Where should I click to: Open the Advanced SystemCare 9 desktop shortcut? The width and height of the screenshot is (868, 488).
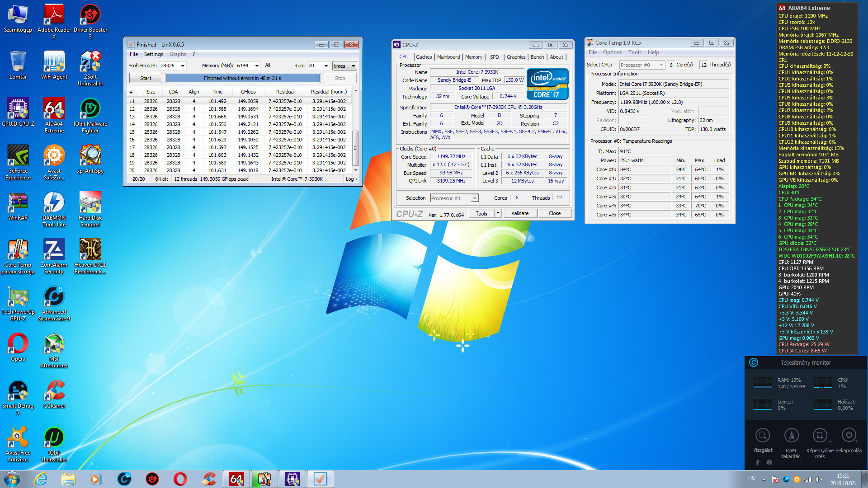click(x=54, y=303)
